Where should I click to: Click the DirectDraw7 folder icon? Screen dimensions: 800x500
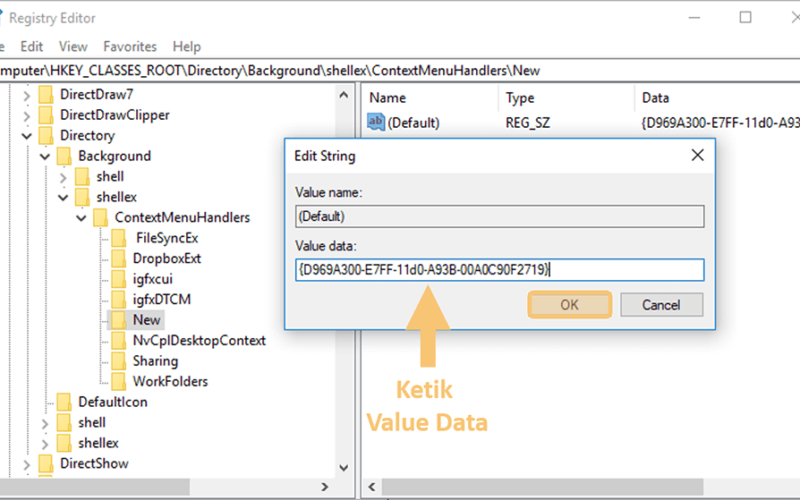[46, 94]
